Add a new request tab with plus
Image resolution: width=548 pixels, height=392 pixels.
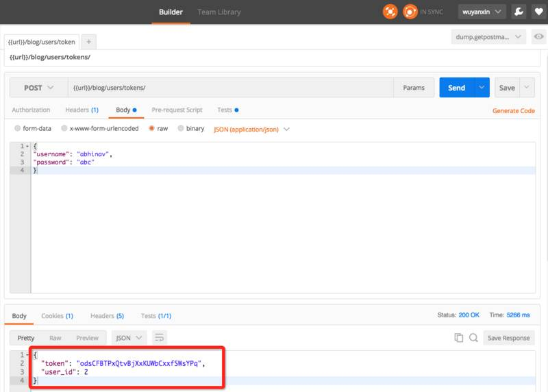(x=89, y=42)
